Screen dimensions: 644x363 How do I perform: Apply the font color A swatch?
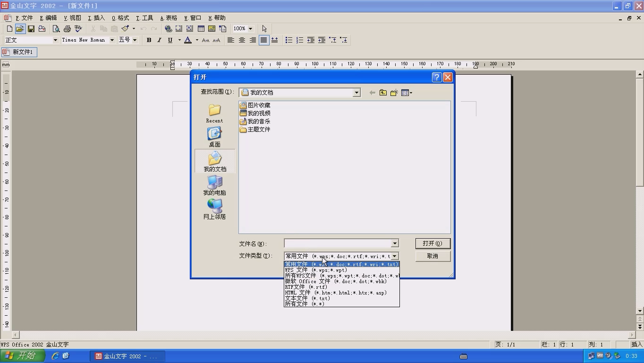188,40
